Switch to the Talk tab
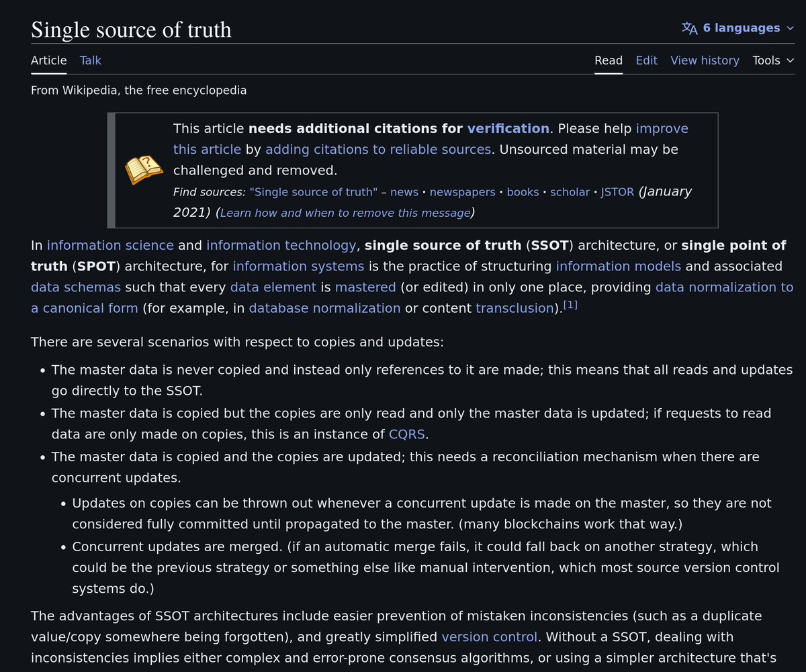The image size is (806, 672). pos(91,60)
